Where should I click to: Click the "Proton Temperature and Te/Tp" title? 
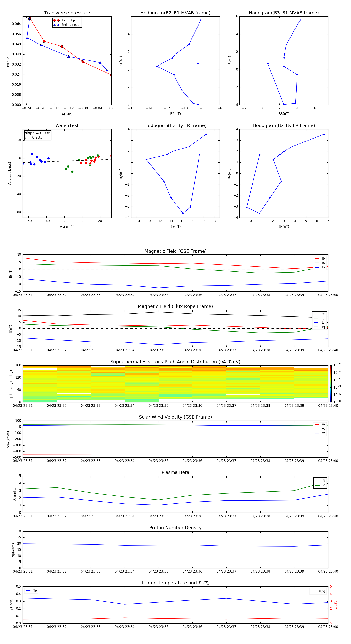click(175, 583)
